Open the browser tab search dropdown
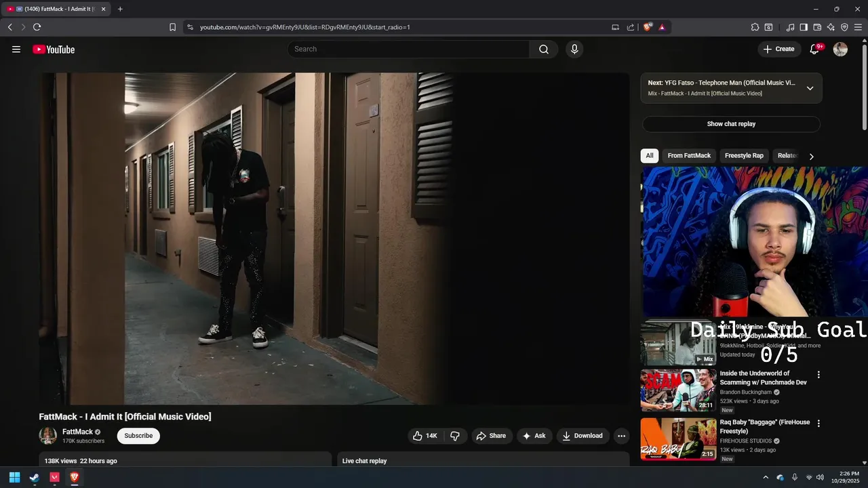 769,27
